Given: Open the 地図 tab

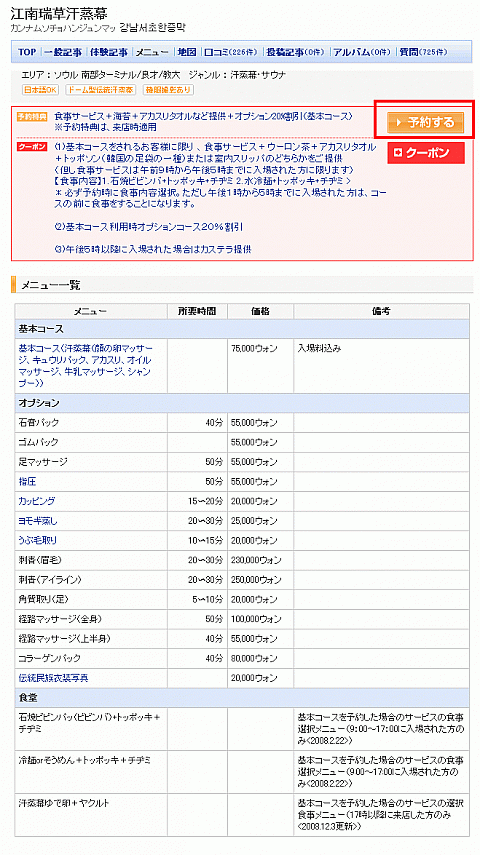Looking at the screenshot, I should coord(186,52).
